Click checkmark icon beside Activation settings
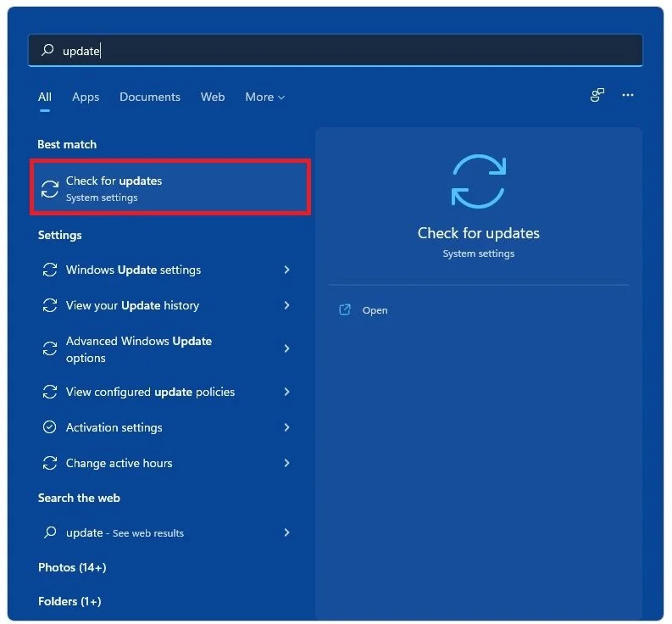Screen dimensions: 672x624 (50, 427)
